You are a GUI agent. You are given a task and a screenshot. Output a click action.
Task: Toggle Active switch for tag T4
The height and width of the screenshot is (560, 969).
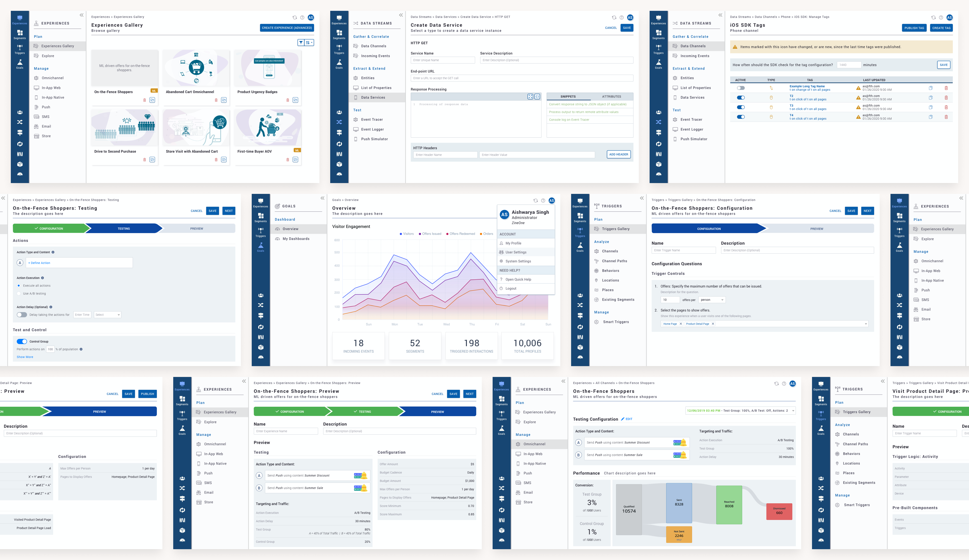(741, 117)
